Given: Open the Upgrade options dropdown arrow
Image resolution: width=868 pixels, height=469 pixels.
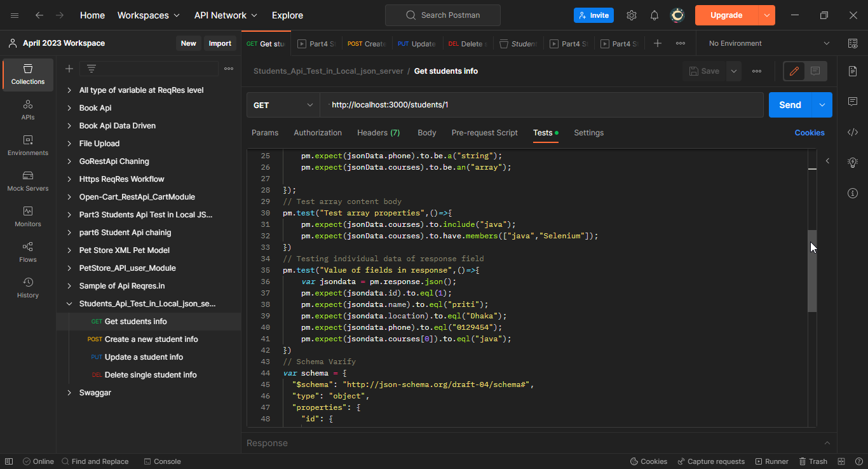Looking at the screenshot, I should pyautogui.click(x=767, y=15).
